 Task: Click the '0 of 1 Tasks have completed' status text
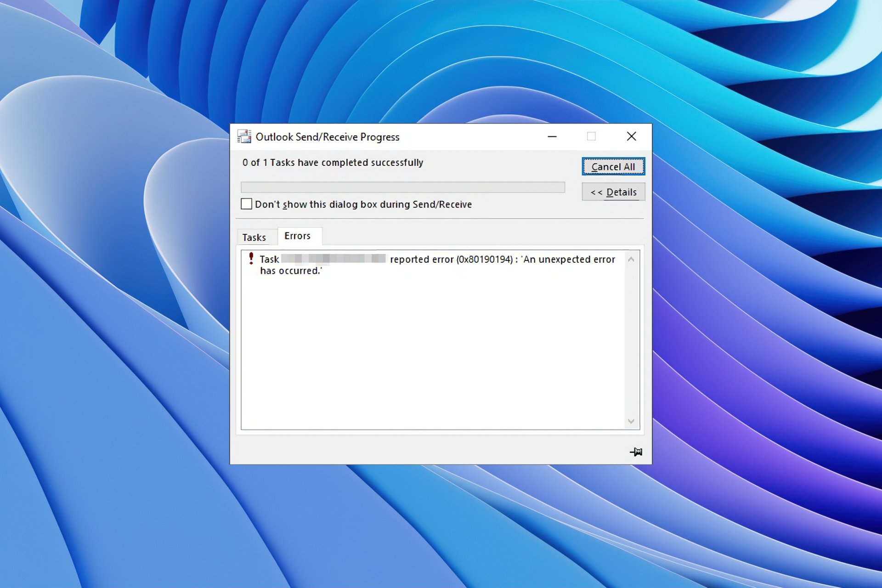click(333, 163)
